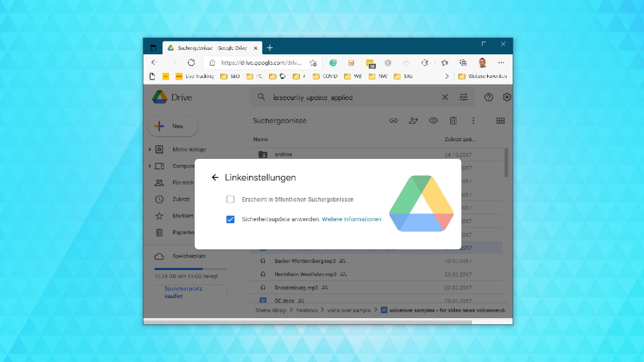
Task: Open Drive settings gear
Action: point(507,97)
